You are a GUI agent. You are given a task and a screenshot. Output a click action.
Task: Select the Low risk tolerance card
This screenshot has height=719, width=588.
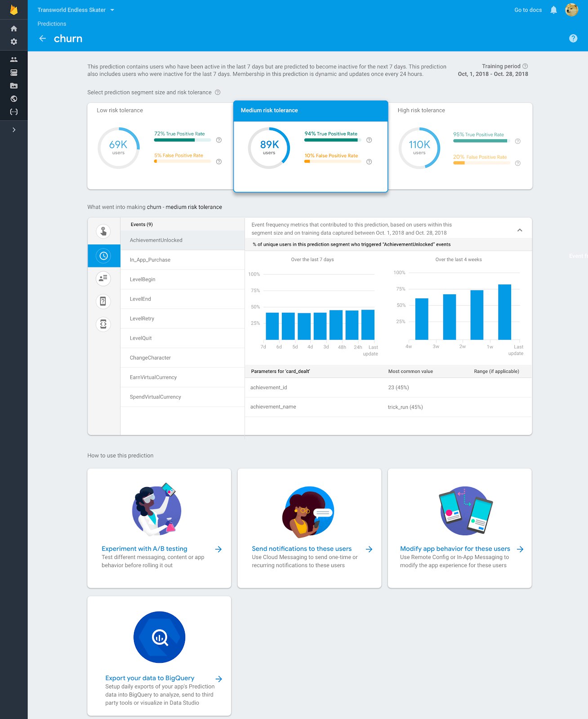pyautogui.click(x=160, y=146)
